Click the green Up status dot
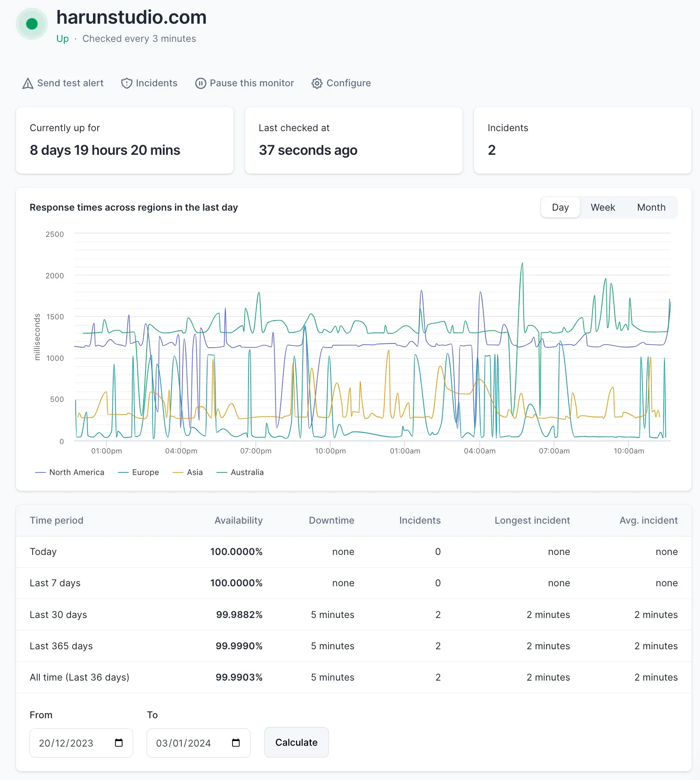This screenshot has width=700, height=780. point(31,24)
